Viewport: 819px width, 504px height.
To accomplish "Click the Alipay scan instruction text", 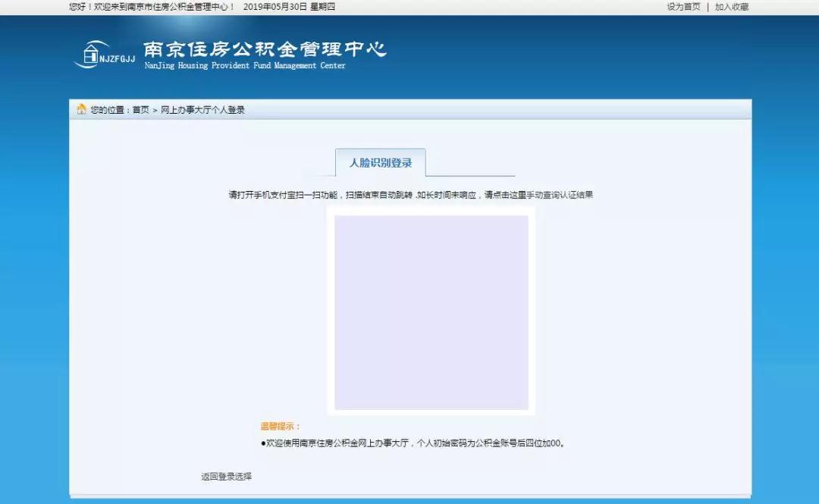I will pyautogui.click(x=341, y=195).
